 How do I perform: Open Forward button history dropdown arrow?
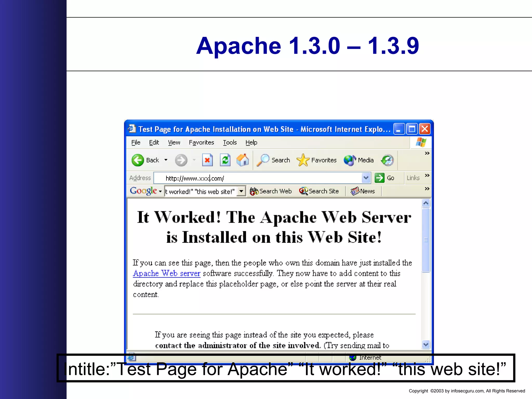(x=194, y=160)
